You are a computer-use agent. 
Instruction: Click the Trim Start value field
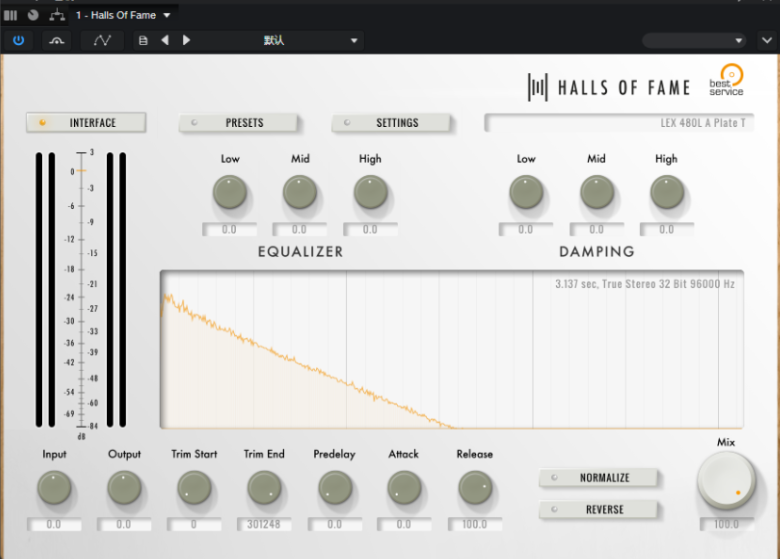coord(194,524)
